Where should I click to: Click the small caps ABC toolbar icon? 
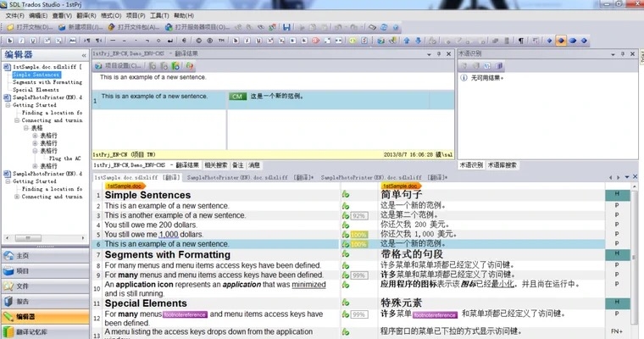[x=73, y=41]
